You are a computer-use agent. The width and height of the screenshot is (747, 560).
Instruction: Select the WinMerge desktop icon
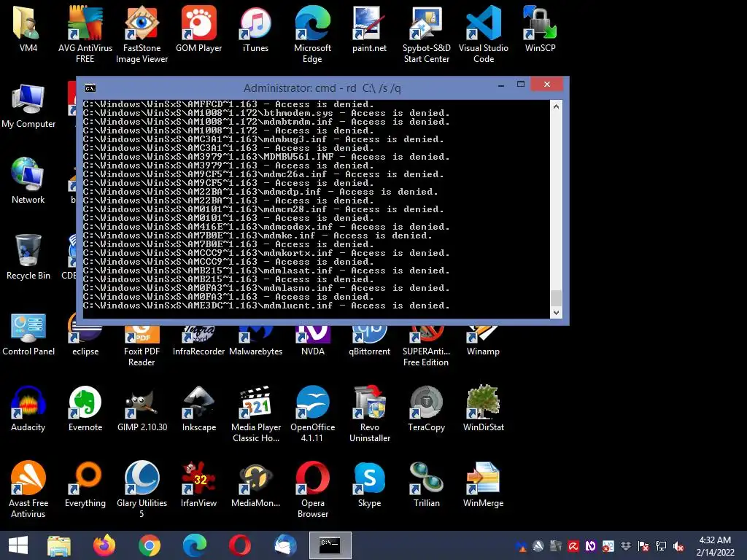click(x=483, y=484)
